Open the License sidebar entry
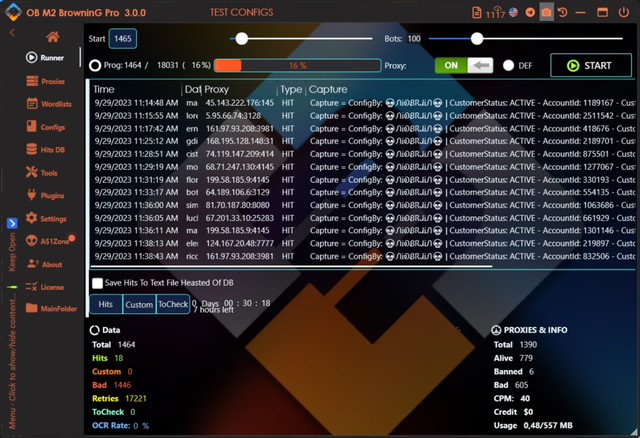 (x=45, y=287)
